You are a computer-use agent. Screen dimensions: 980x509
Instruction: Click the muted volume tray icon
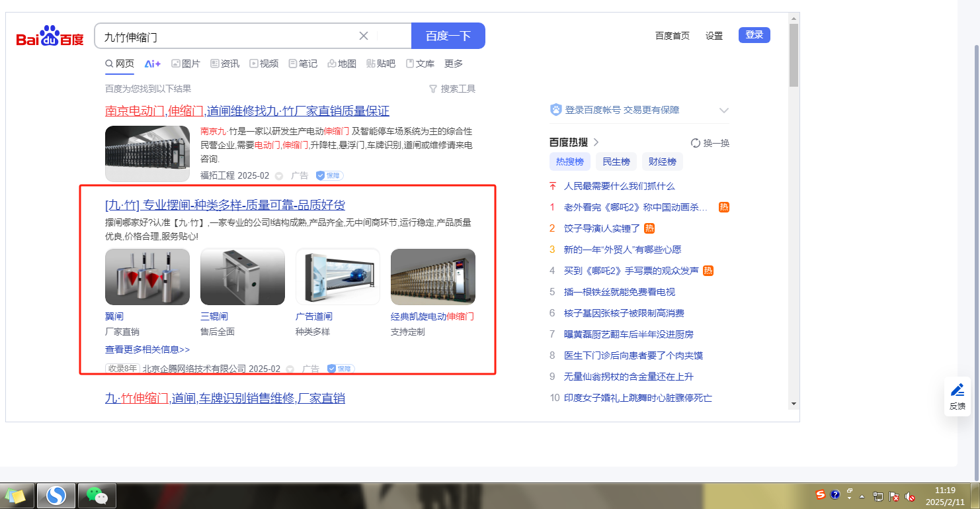point(910,496)
